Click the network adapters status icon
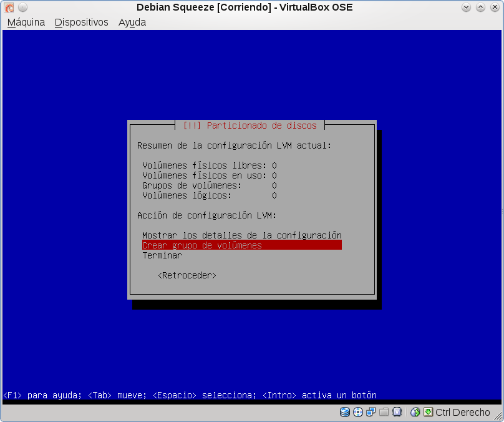 [x=371, y=412]
